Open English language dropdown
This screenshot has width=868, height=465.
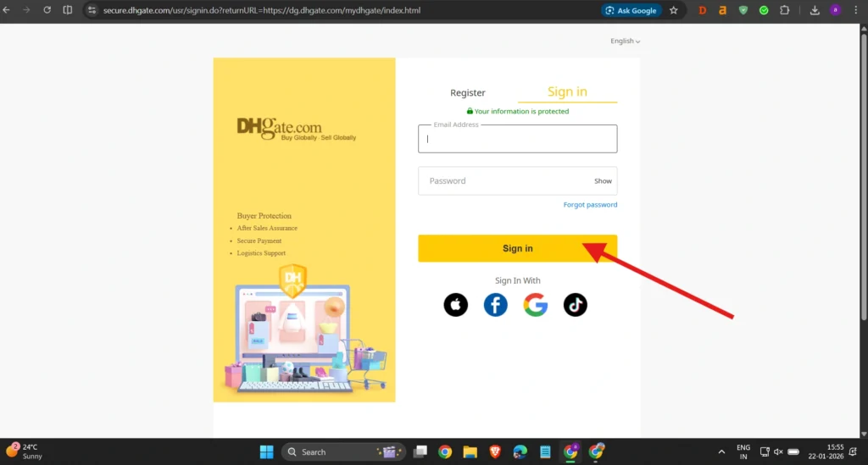coord(625,41)
